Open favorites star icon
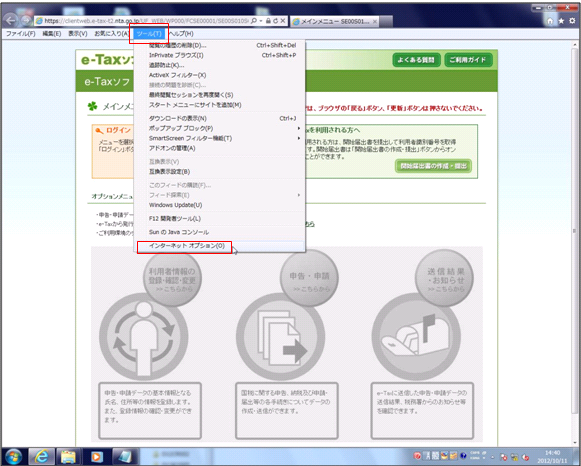Image resolution: width=581 pixels, height=466 pixels. 561,21
